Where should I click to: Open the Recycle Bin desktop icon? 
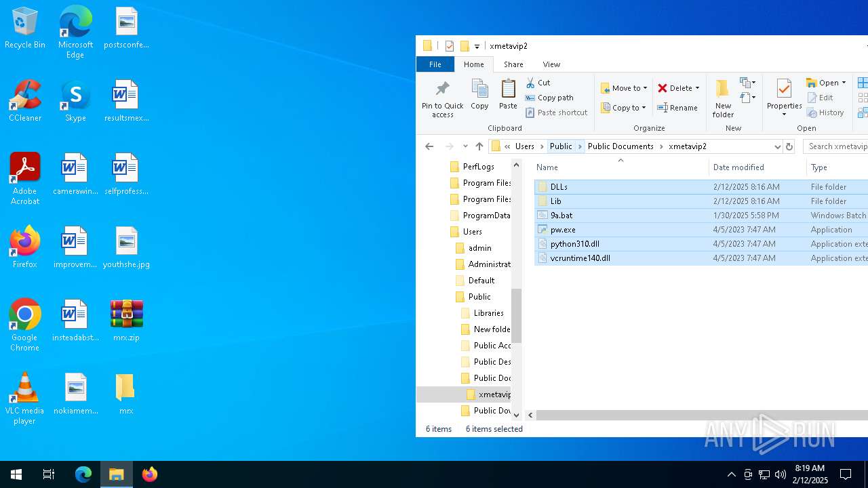pos(25,28)
